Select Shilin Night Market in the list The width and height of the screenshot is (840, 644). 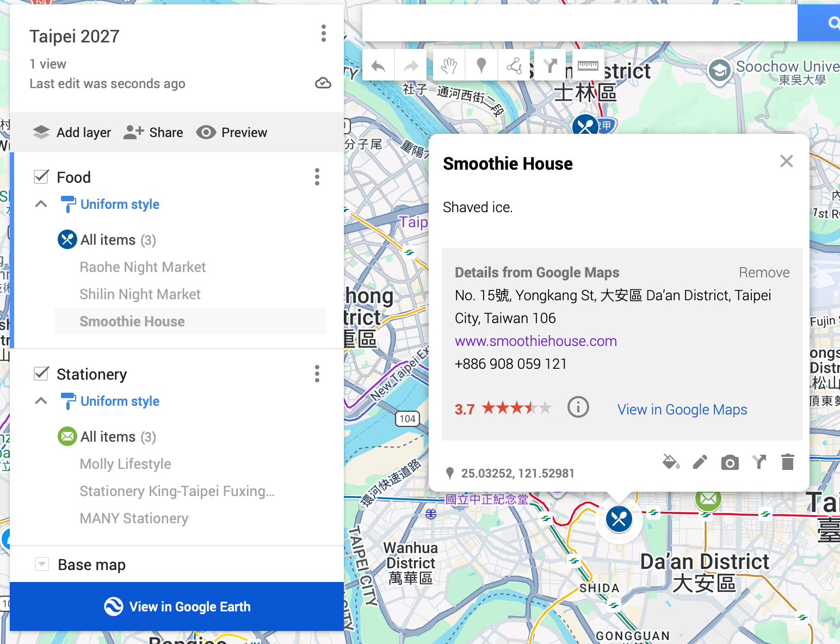[140, 294]
